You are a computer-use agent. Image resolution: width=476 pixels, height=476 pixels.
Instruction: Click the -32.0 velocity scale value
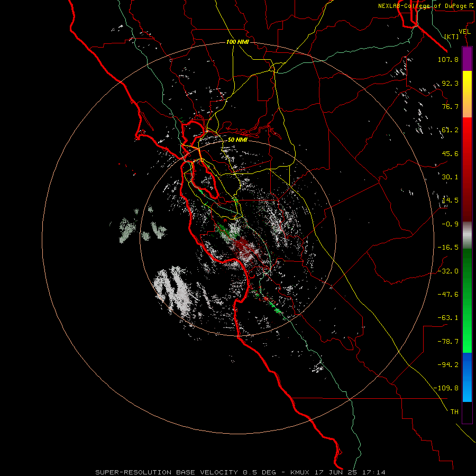[x=448, y=271]
